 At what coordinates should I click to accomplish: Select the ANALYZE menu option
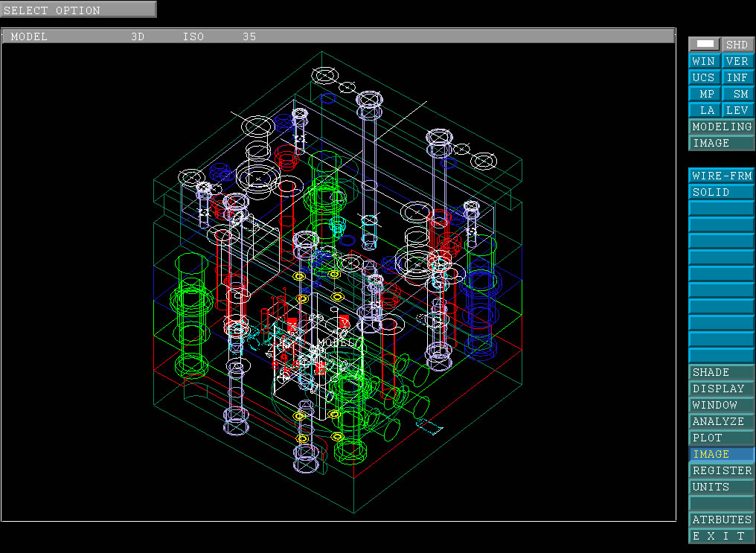(721, 421)
